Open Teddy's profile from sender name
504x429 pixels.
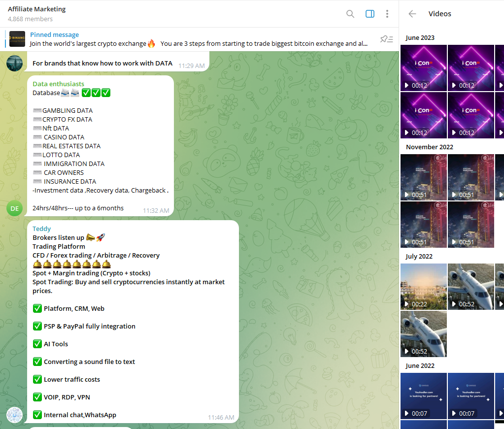point(42,229)
